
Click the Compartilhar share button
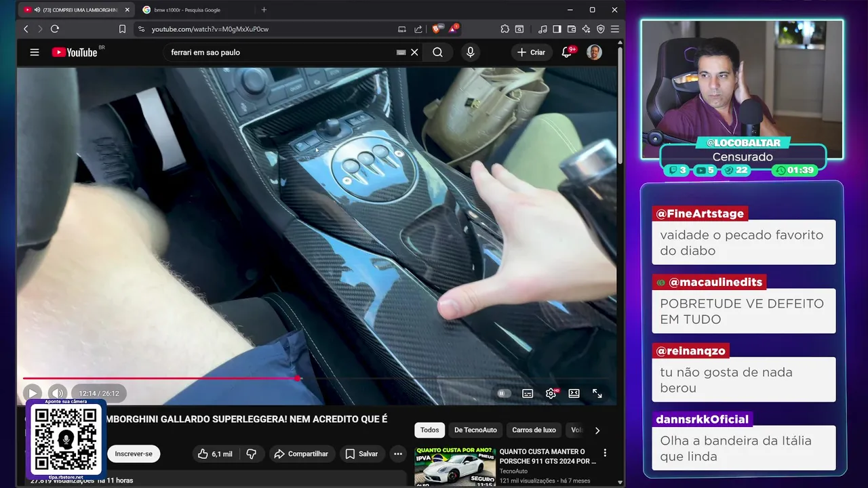[x=301, y=454]
